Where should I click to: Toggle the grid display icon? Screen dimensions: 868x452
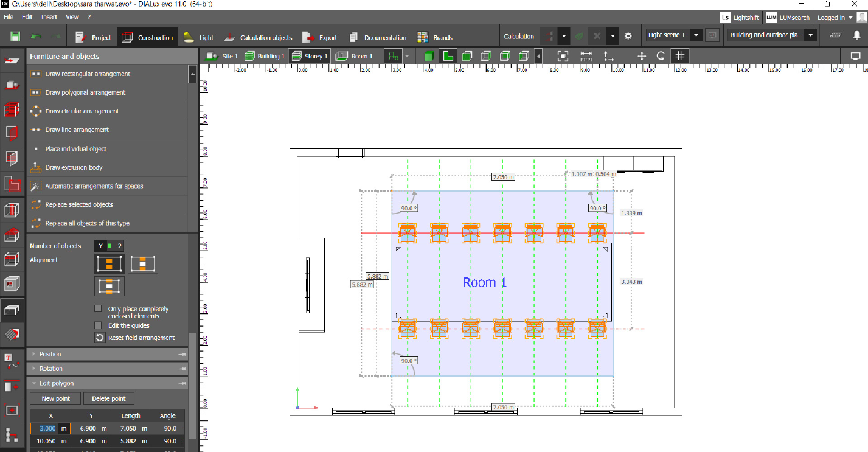point(679,56)
